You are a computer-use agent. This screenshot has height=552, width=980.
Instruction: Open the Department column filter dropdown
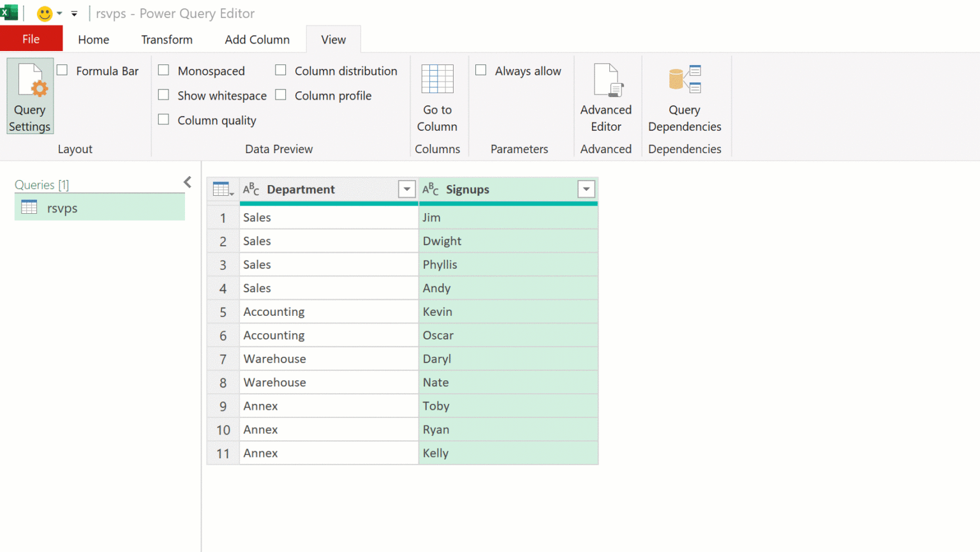coord(406,190)
